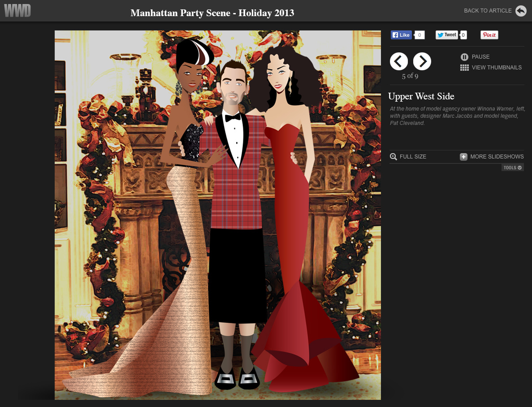Open VIEW THUMBNAILS text link
The image size is (532, 407).
click(x=497, y=68)
